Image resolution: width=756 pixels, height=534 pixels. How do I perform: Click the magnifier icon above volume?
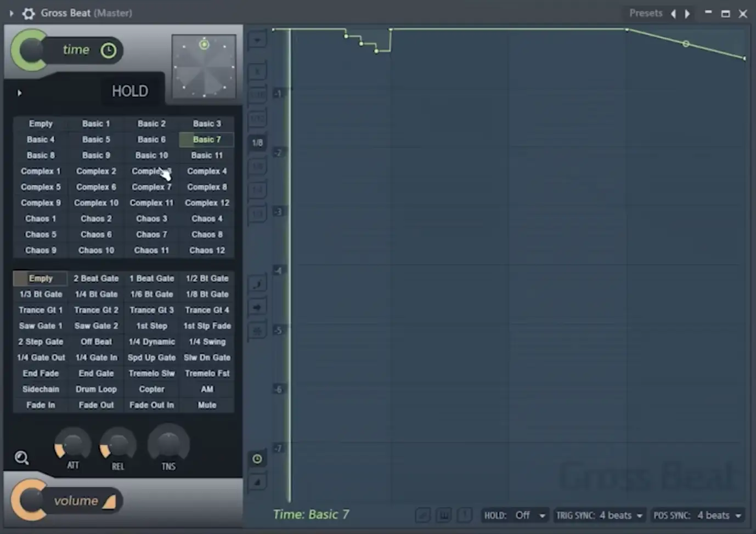[x=21, y=457]
